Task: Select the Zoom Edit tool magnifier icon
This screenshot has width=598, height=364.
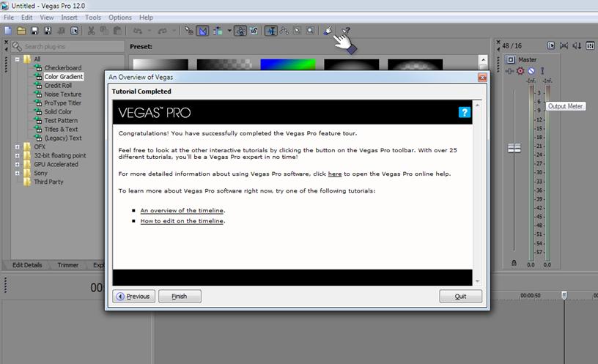Action: click(x=311, y=31)
